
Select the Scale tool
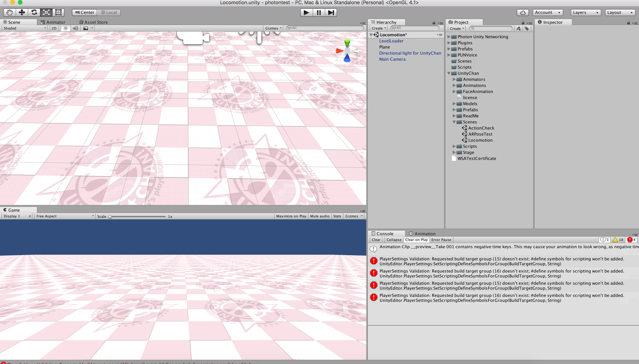(x=46, y=12)
